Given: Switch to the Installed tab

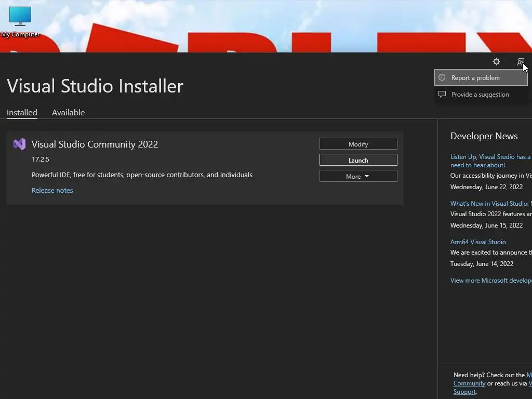Looking at the screenshot, I should point(22,112).
